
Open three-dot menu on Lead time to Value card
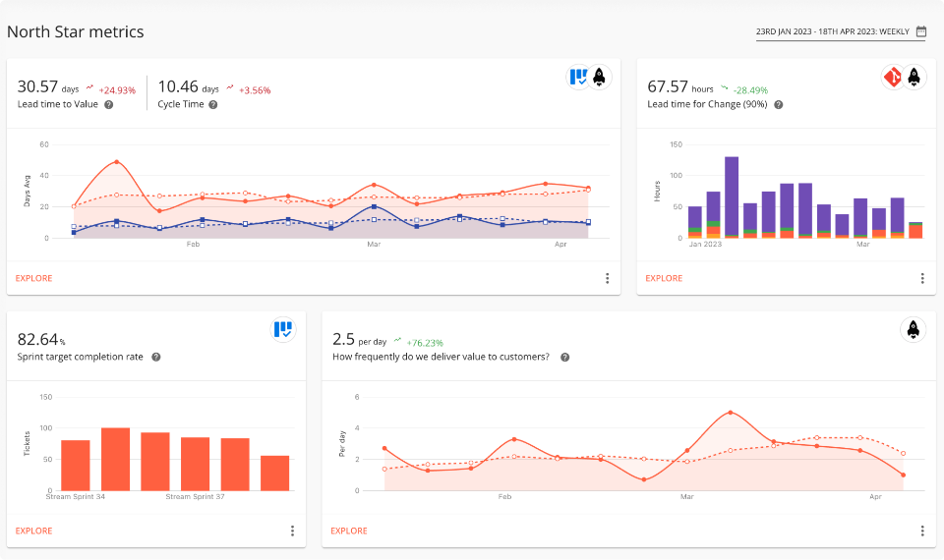(x=607, y=278)
